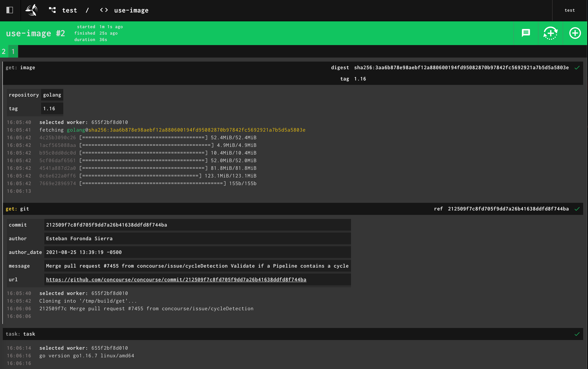588x369 pixels.
Task: Select the build 2 tab
Action: click(x=3, y=52)
